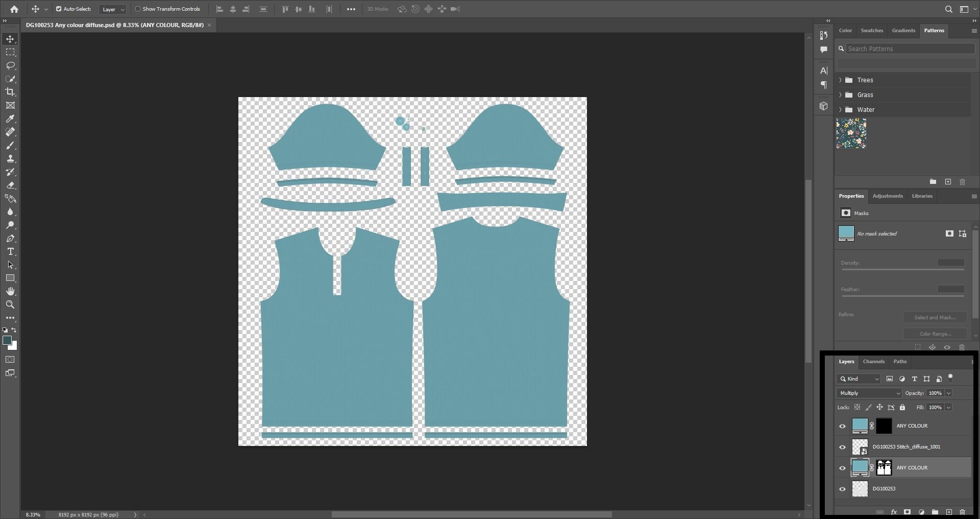Select the Eyedropper tool

click(10, 119)
